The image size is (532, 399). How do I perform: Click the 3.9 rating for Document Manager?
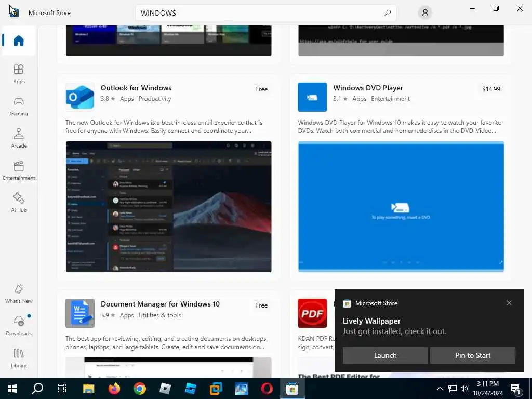(108, 315)
